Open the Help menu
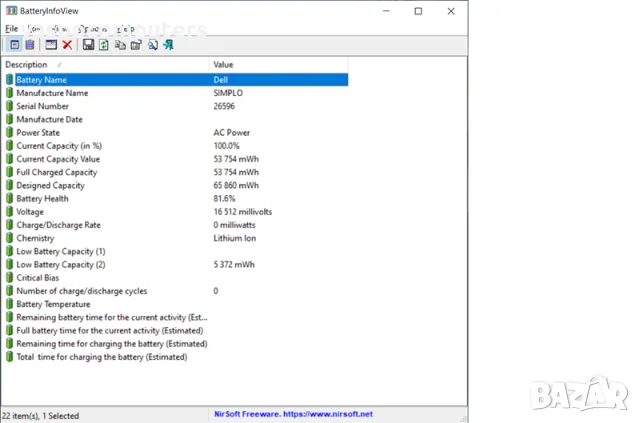This screenshot has width=640, height=423. pos(127,29)
